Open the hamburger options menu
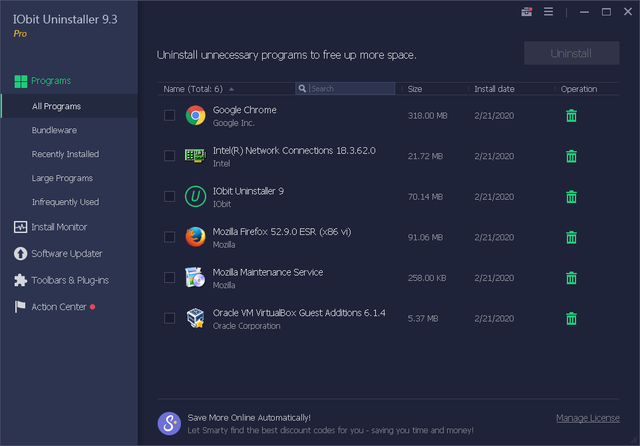 [549, 12]
